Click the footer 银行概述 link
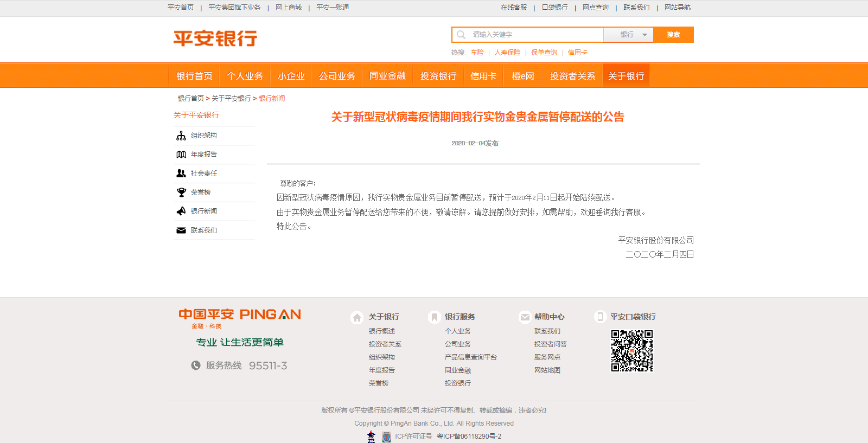 [x=382, y=331]
